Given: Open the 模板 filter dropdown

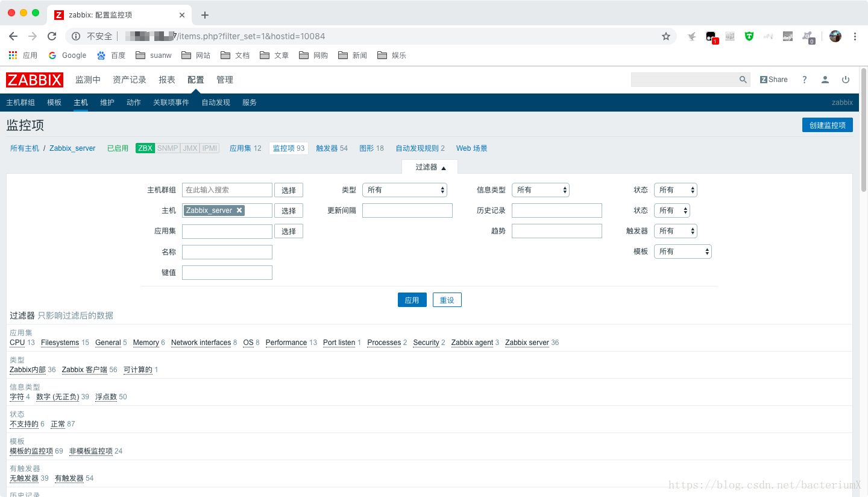Looking at the screenshot, I should (x=683, y=252).
